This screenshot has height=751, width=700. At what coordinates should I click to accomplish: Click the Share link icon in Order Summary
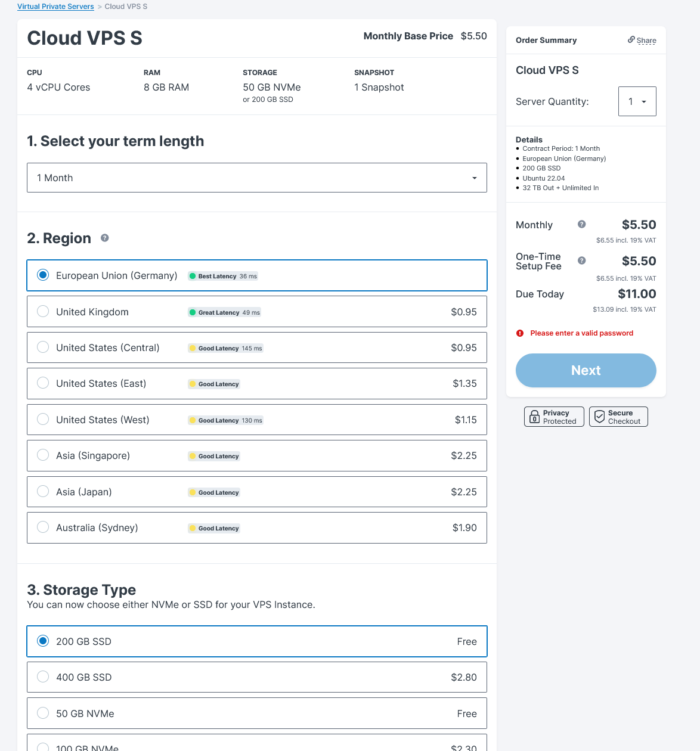631,40
